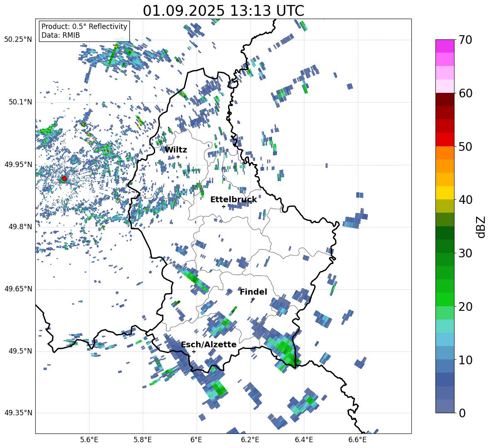Image resolution: width=491 pixels, height=448 pixels.
Task: Click the colorbar tick value 0
Action: (x=462, y=413)
